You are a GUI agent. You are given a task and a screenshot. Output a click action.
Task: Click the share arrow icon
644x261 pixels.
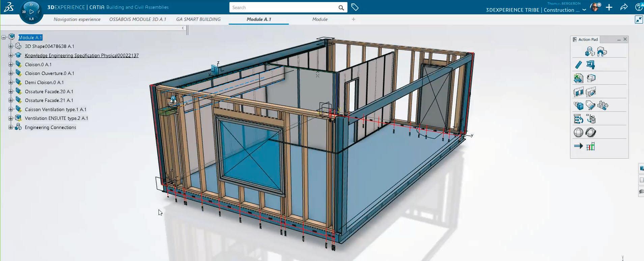624,7
